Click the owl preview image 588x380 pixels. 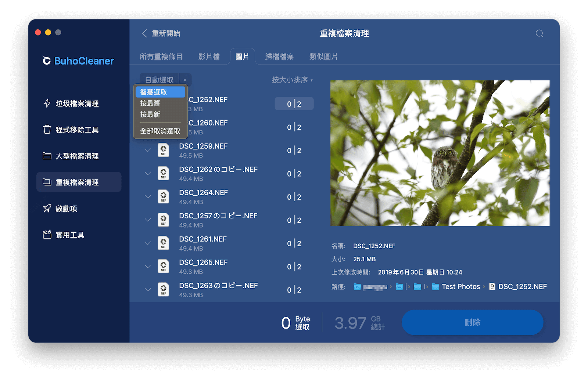pos(440,153)
